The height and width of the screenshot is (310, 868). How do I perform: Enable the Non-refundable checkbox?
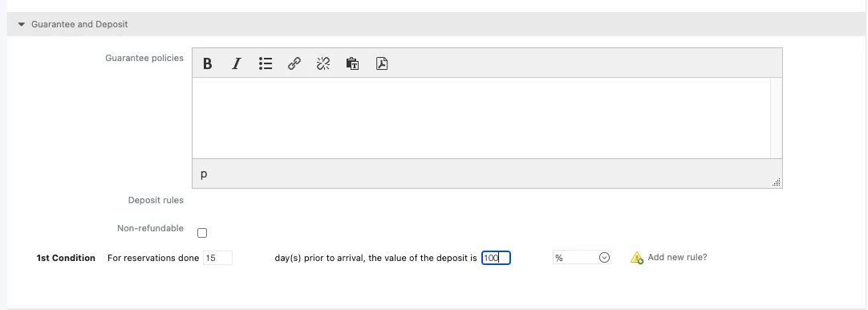tap(202, 233)
